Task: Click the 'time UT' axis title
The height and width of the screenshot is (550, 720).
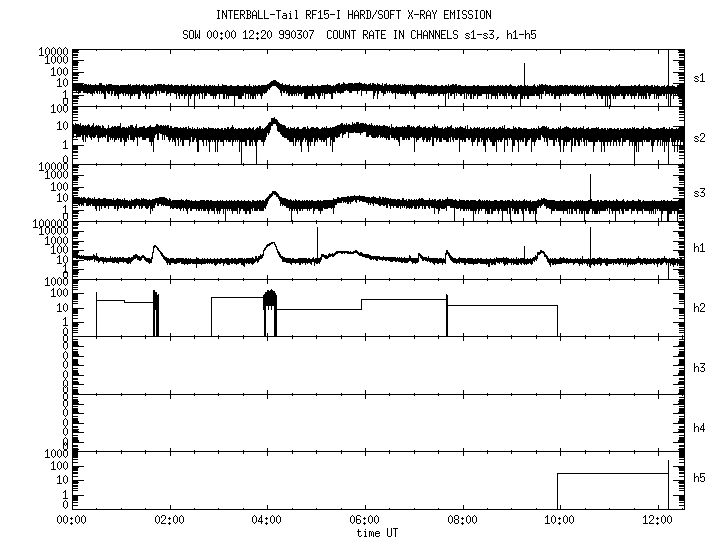Action: [x=375, y=533]
